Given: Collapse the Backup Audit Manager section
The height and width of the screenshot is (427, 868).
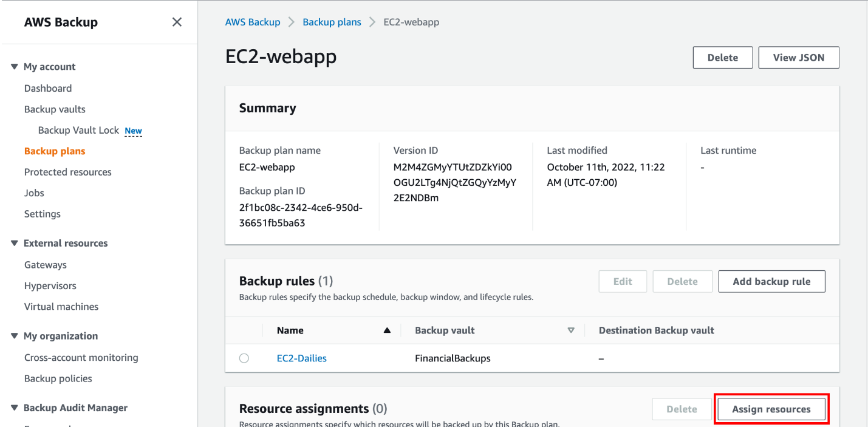Looking at the screenshot, I should (x=15, y=408).
